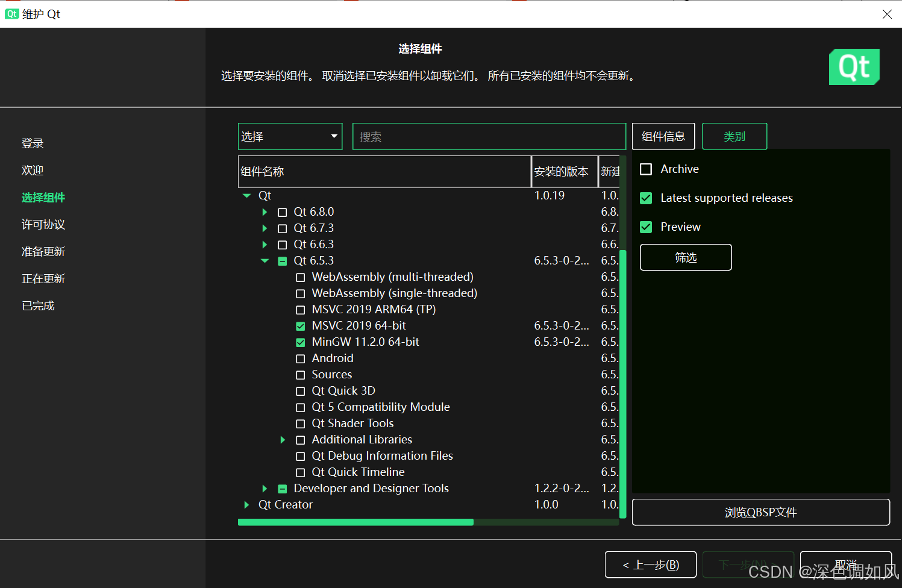The image size is (902, 588).
Task: Expand the Qt Creator node
Action: pos(246,505)
